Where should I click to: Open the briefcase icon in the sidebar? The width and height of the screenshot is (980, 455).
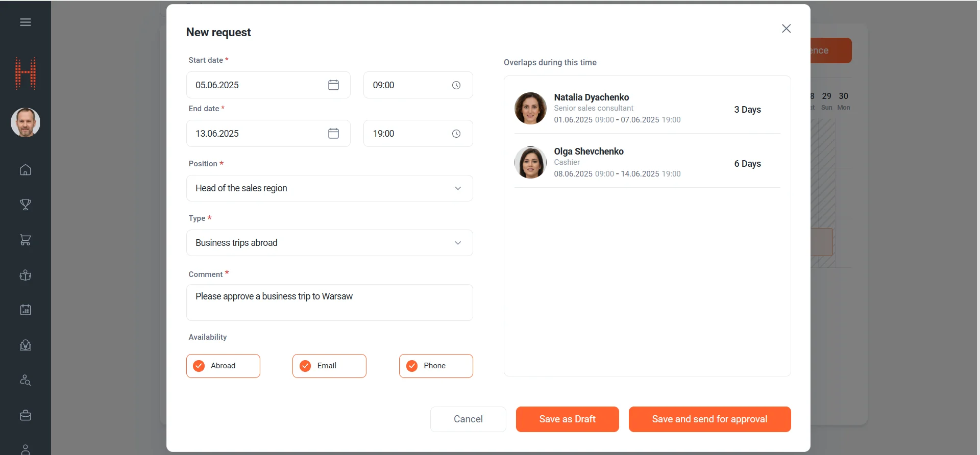tap(26, 416)
